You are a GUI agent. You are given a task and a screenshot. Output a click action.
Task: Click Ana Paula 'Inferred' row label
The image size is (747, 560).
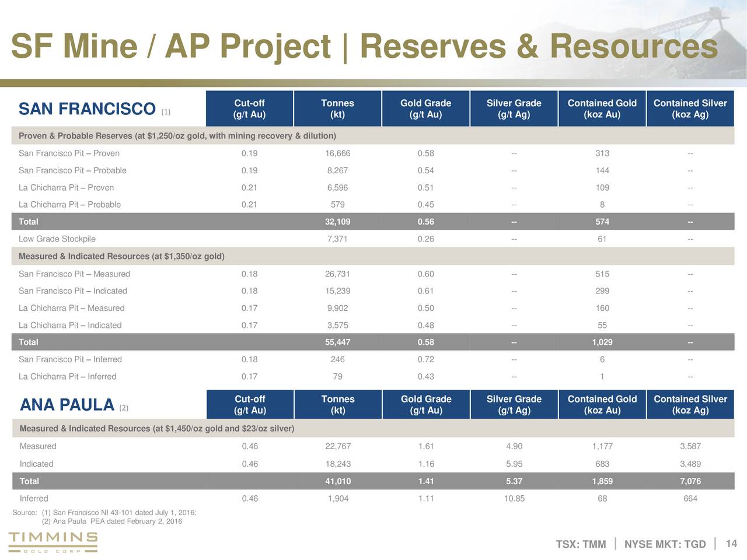click(x=34, y=499)
